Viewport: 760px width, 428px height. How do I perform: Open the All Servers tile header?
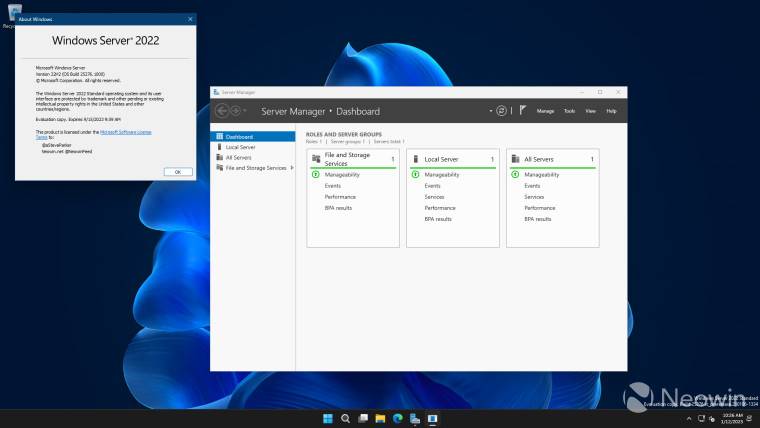(553, 159)
